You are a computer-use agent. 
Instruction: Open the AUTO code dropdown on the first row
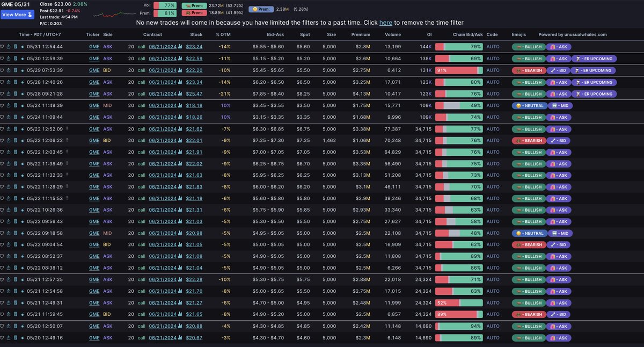tap(492, 47)
